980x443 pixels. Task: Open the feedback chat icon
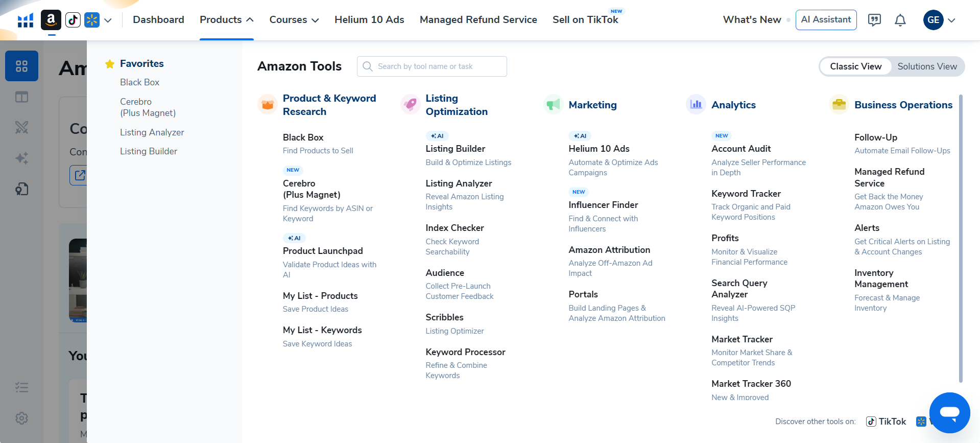click(x=874, y=20)
